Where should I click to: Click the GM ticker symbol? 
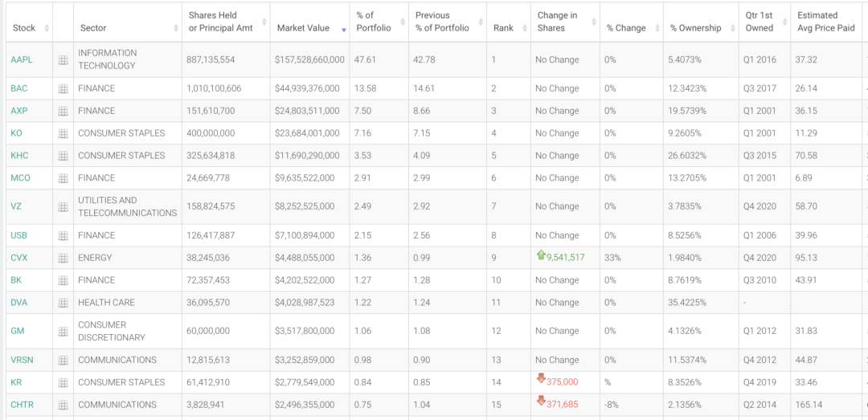coord(18,331)
